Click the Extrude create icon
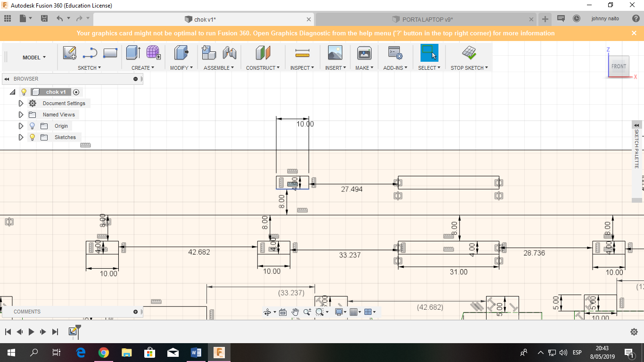 tap(133, 53)
